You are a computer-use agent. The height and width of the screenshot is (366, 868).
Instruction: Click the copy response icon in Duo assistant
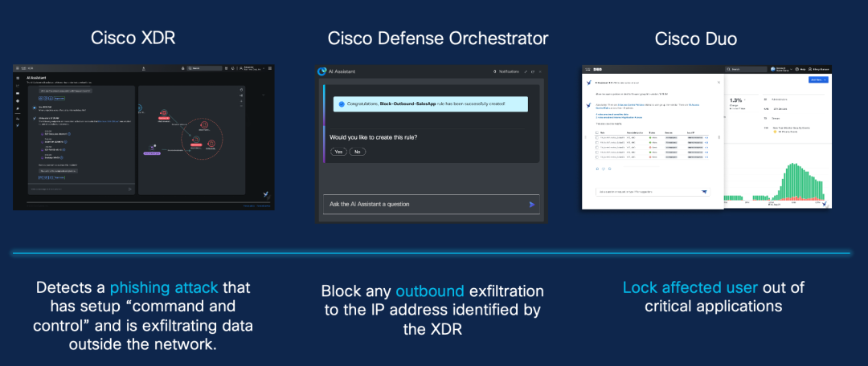609,169
